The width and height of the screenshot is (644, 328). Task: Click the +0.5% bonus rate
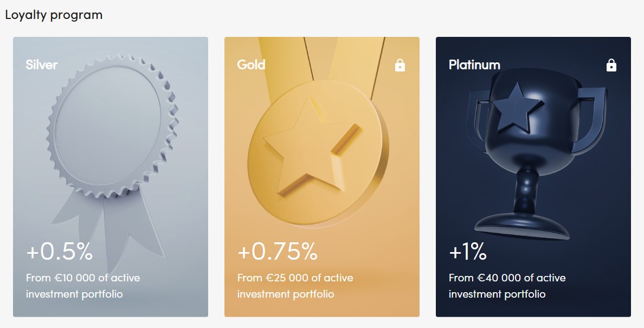pyautogui.click(x=59, y=251)
